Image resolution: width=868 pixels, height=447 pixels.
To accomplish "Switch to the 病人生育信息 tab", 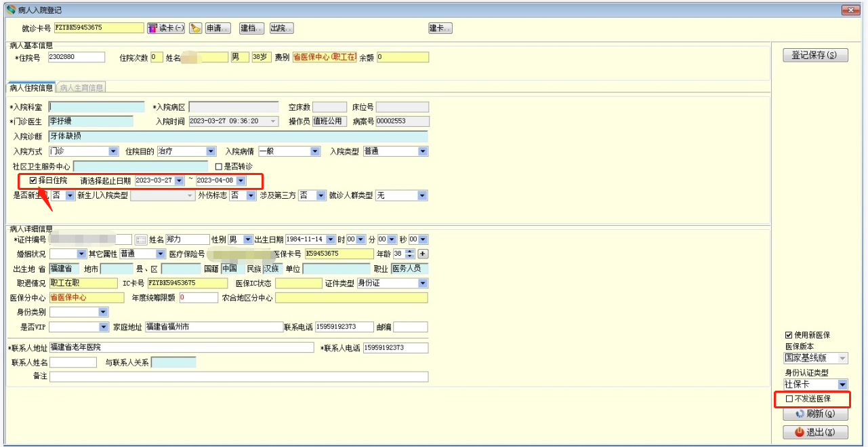I will (81, 88).
